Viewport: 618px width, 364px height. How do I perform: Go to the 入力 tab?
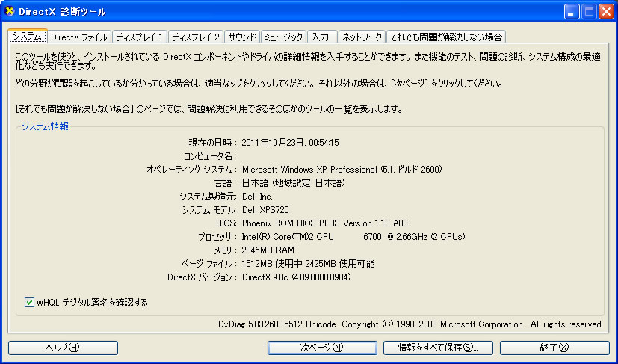pyautogui.click(x=322, y=37)
